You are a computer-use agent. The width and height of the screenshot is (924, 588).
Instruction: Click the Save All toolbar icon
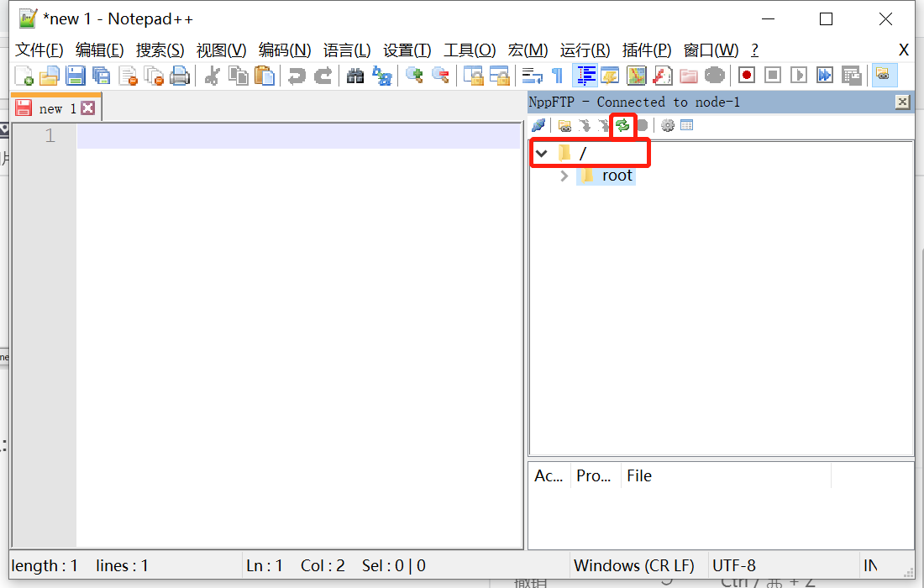[102, 76]
